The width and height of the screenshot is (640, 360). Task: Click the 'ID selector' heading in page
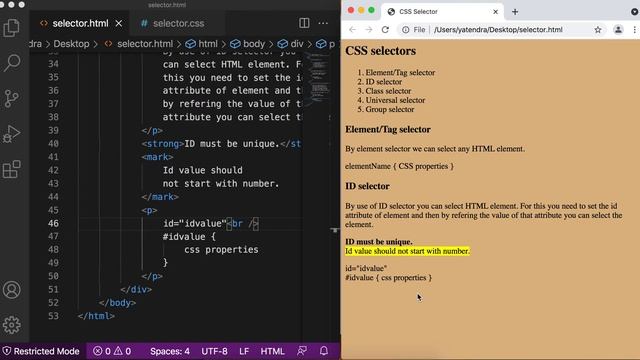point(367,186)
